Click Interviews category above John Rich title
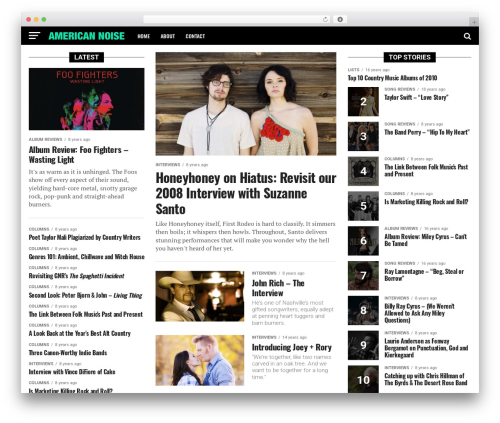The image size is (500, 423). point(264,273)
